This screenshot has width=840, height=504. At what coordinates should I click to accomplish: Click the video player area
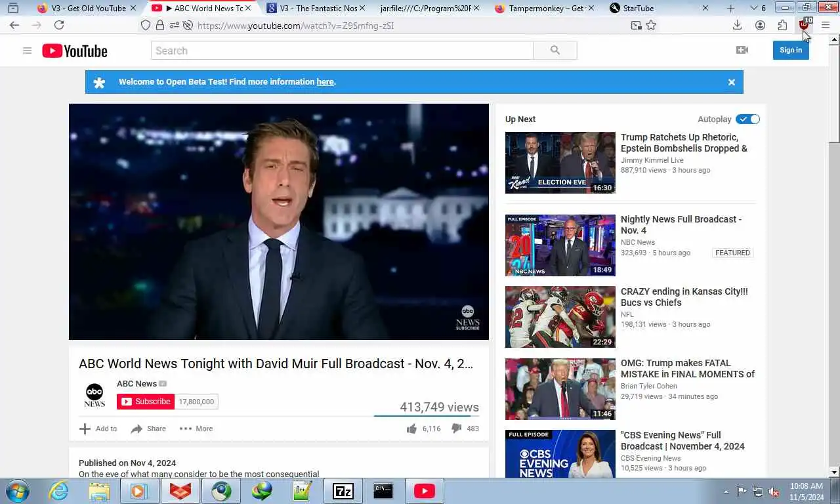[279, 222]
